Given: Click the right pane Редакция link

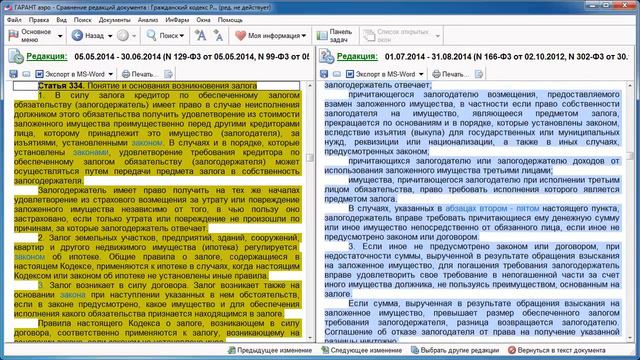Looking at the screenshot, I should pyautogui.click(x=357, y=56).
